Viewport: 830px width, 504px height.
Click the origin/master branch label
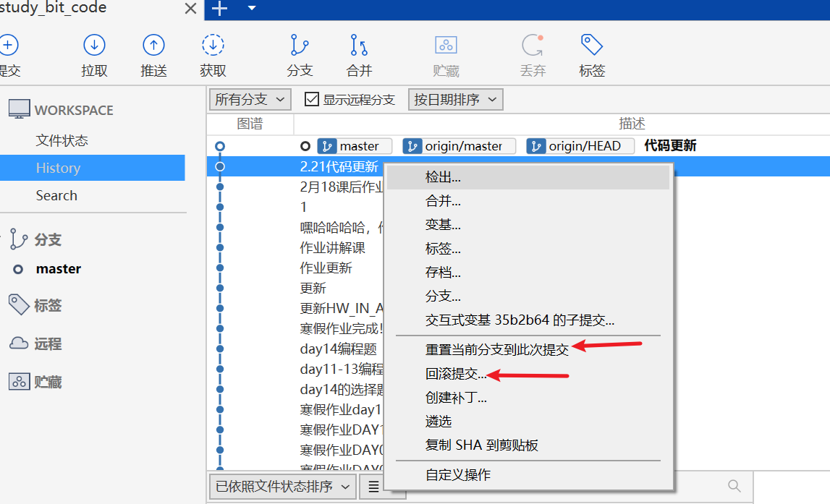click(459, 146)
